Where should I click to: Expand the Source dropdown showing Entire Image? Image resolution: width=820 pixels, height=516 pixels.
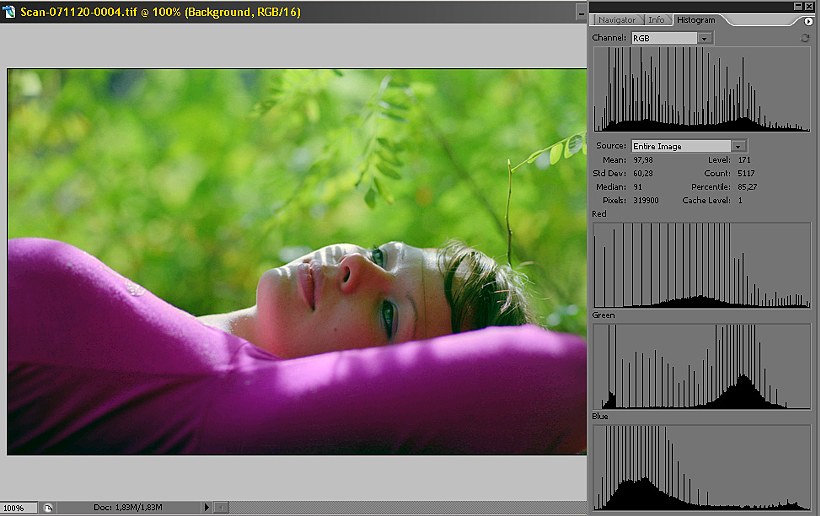tap(738, 146)
